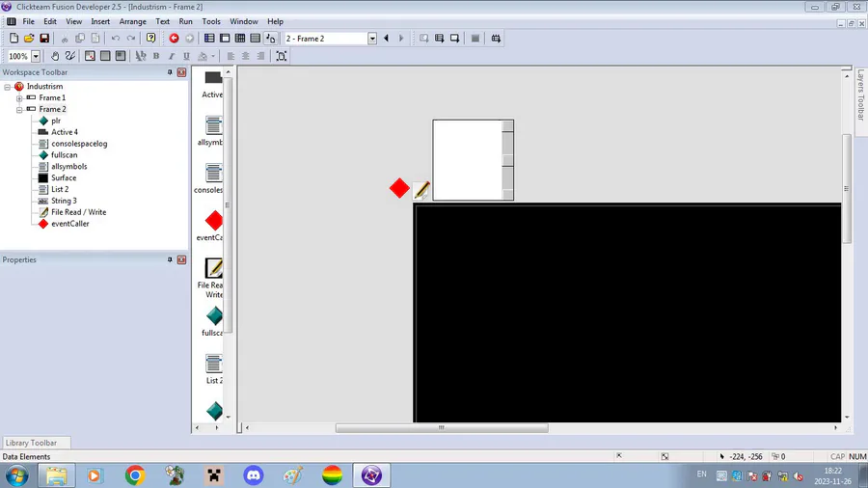Open Discord from the taskbar

[x=254, y=475]
